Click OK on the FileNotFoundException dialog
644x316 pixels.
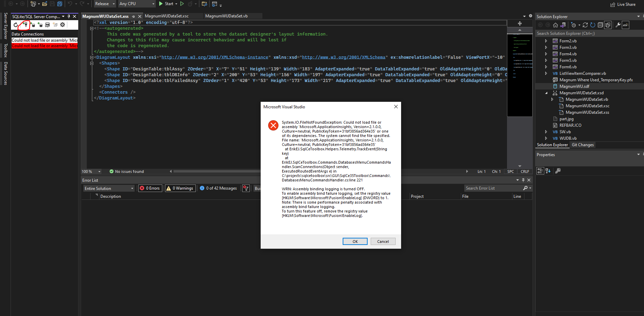coord(355,241)
